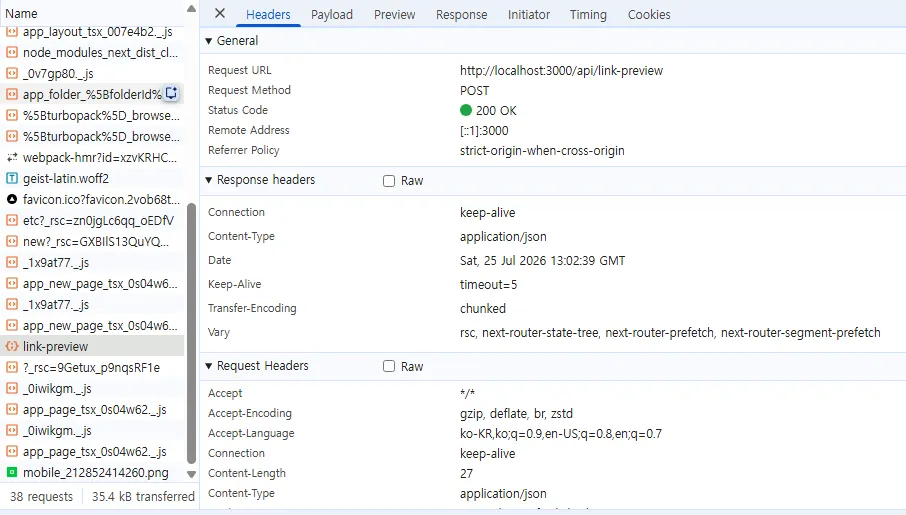
Task: Select the ?_rsc=9Getux_p9nqsRF1e request
Action: pyautogui.click(x=92, y=368)
